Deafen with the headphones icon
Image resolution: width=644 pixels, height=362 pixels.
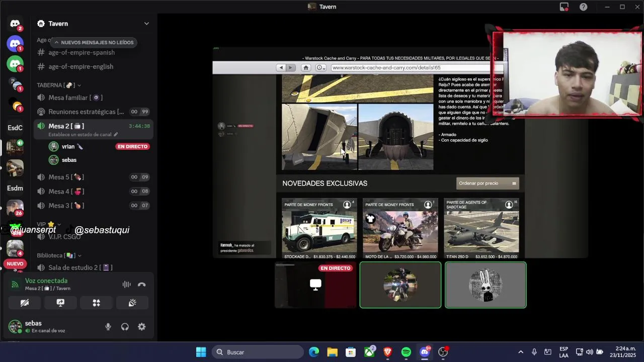point(125,327)
